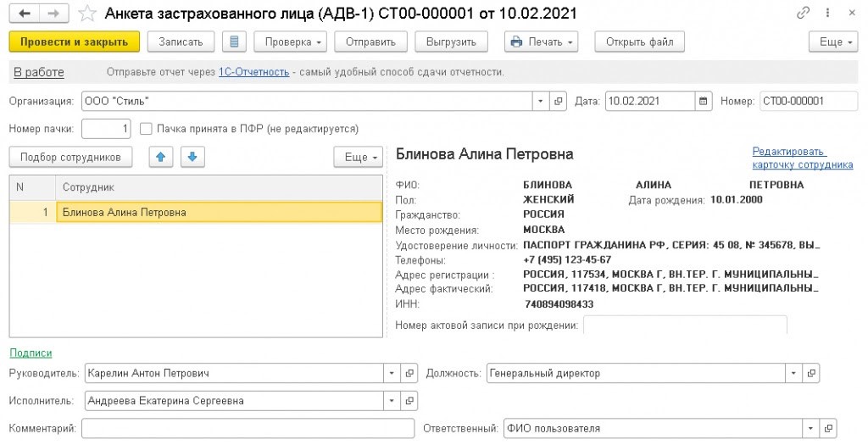Click the Комментарий input field

coord(248,429)
